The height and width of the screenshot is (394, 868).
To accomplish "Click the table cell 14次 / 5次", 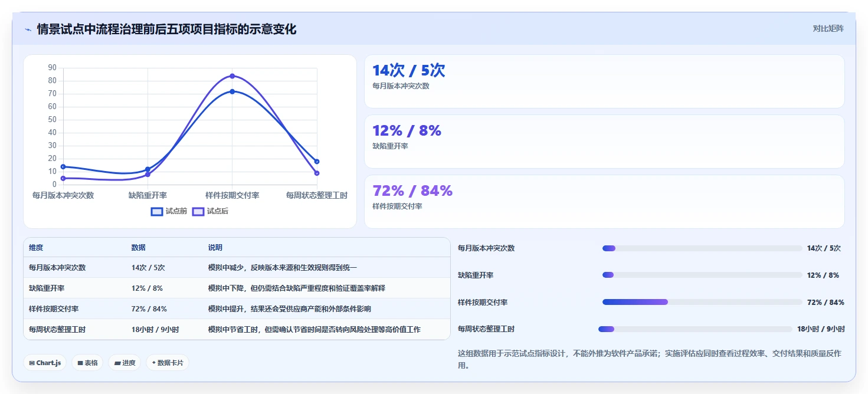I will [x=148, y=268].
